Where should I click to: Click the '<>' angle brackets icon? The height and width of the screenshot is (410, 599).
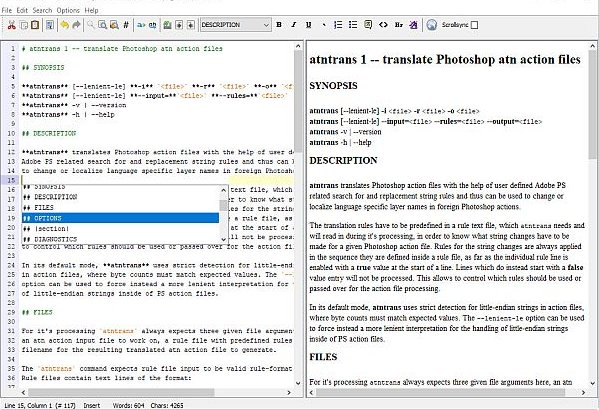click(x=383, y=25)
